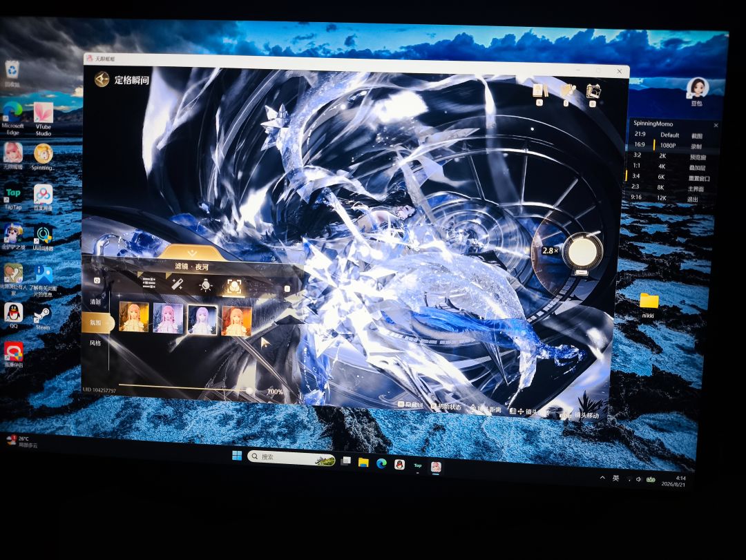Apply the second pink-toned filter thumbnail
Image resolution: width=746 pixels, height=560 pixels.
click(x=167, y=318)
